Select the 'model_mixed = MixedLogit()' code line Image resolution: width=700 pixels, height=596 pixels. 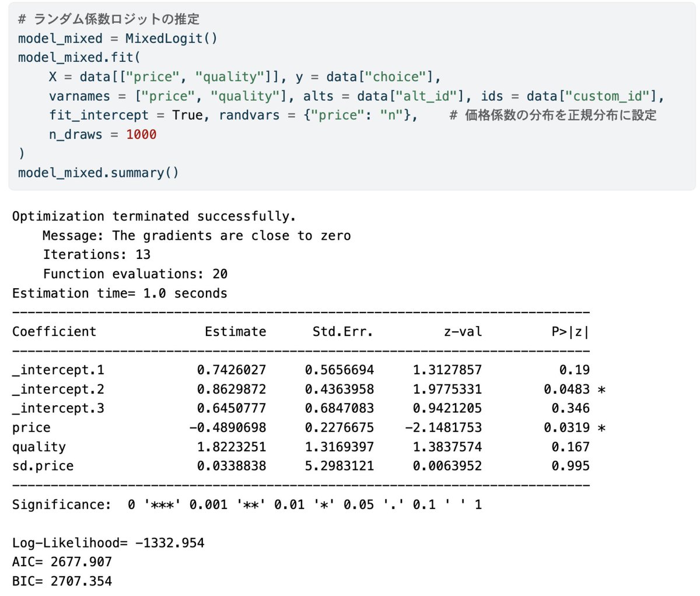117,38
